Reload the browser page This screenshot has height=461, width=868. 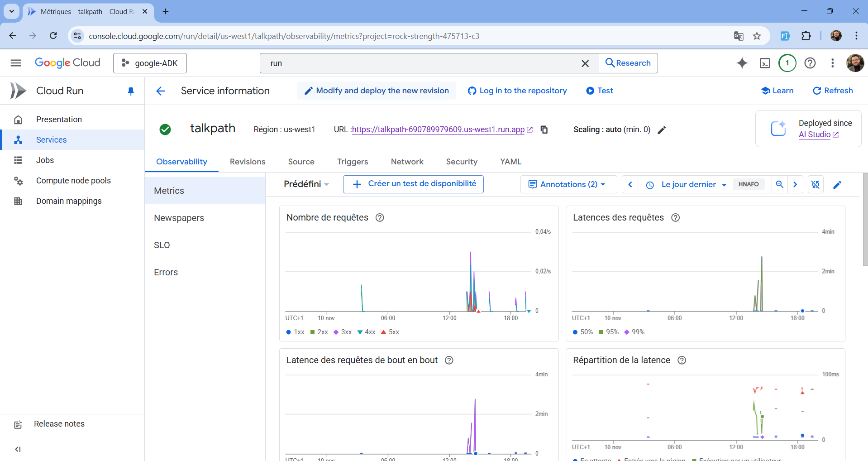53,36
